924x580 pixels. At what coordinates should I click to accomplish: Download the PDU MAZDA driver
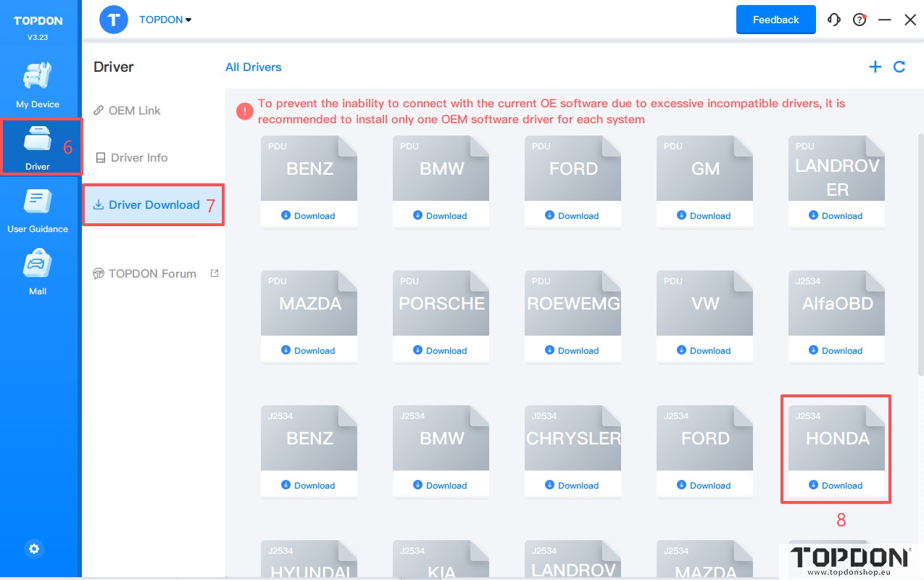click(309, 351)
